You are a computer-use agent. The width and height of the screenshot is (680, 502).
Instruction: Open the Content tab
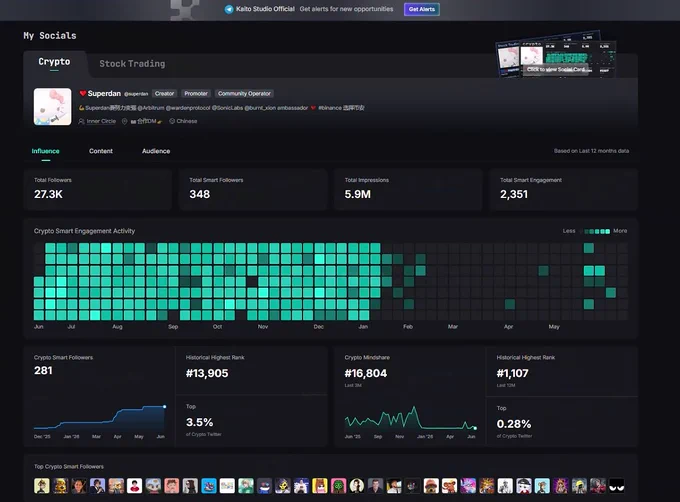click(x=101, y=151)
